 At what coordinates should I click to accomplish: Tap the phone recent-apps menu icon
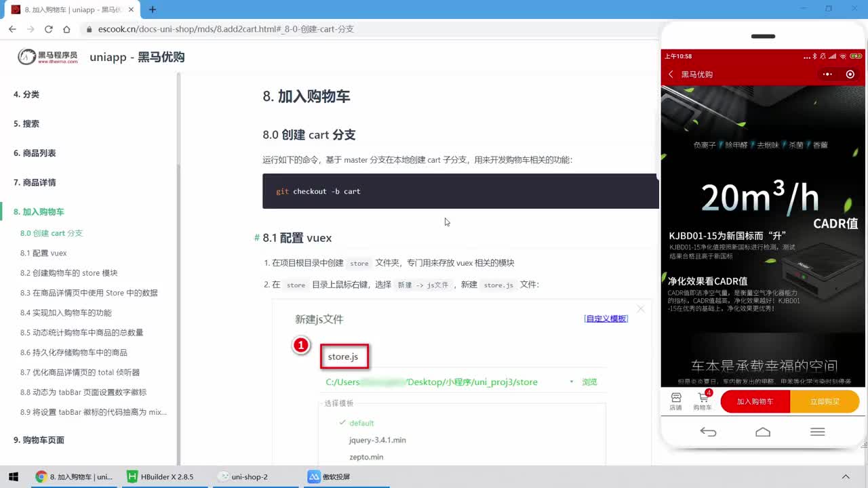817,432
